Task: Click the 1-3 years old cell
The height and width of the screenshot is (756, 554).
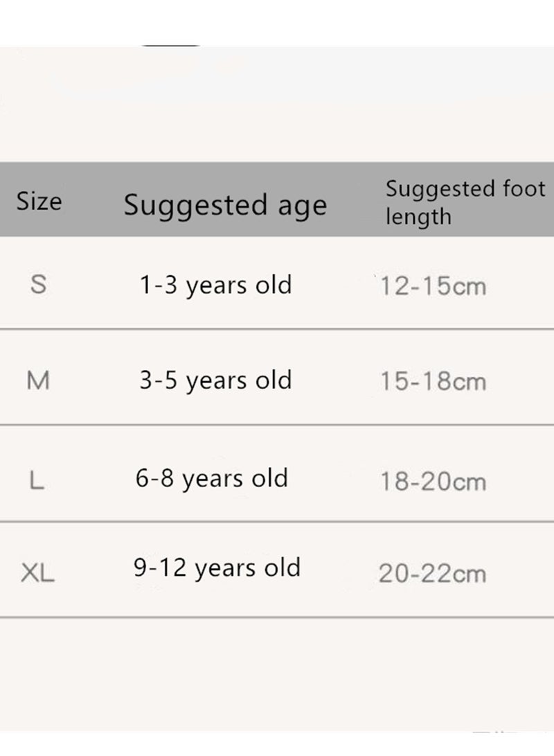Action: (x=216, y=285)
